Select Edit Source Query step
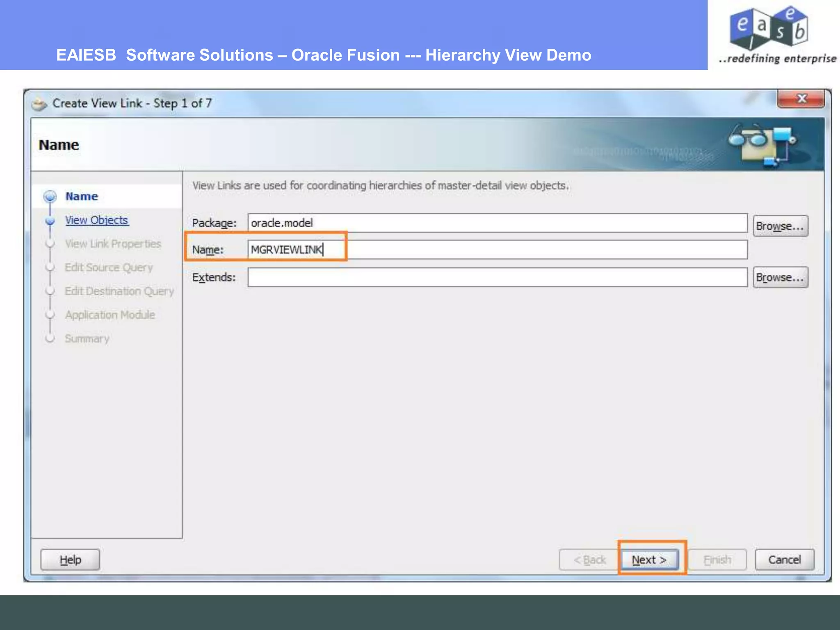This screenshot has height=630, width=840. (x=109, y=267)
